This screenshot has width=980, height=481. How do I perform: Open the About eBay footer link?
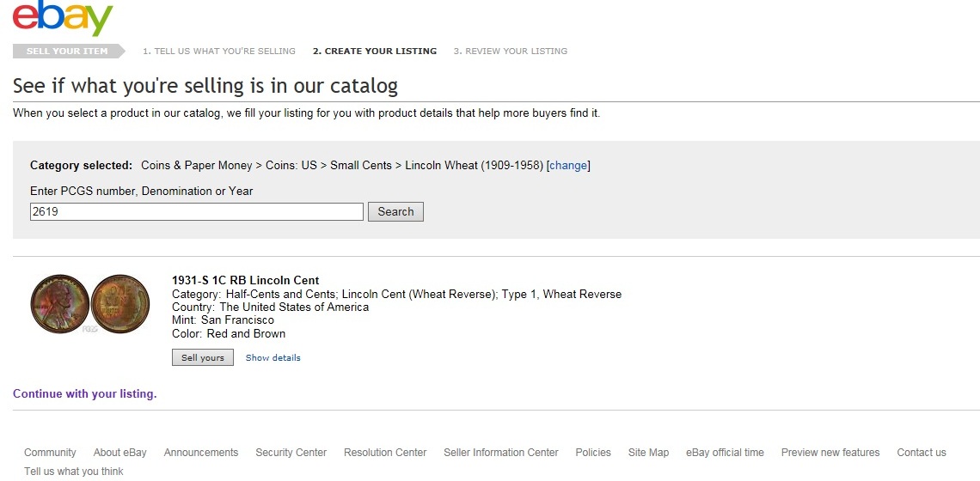(120, 453)
